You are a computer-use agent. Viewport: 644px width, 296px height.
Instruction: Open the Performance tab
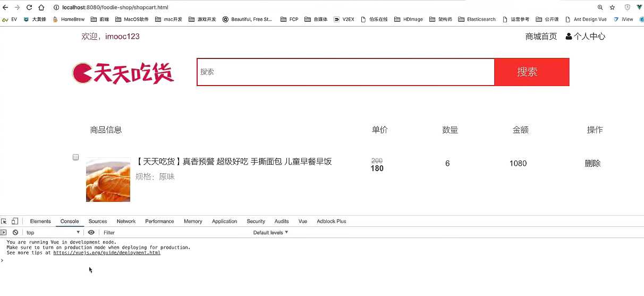pyautogui.click(x=159, y=221)
